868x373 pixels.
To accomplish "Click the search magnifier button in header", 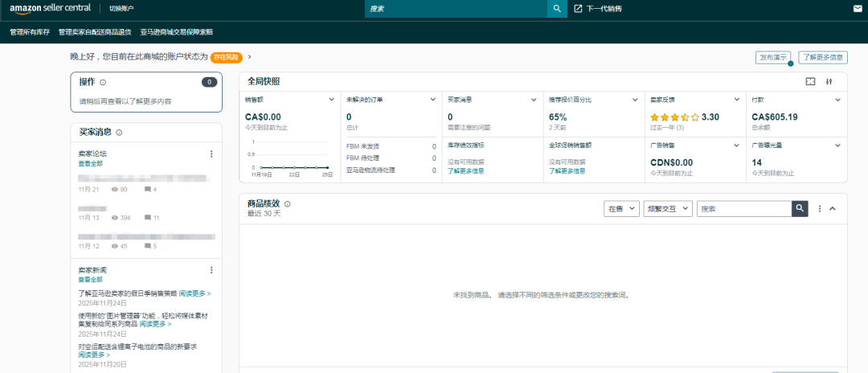I will (557, 8).
